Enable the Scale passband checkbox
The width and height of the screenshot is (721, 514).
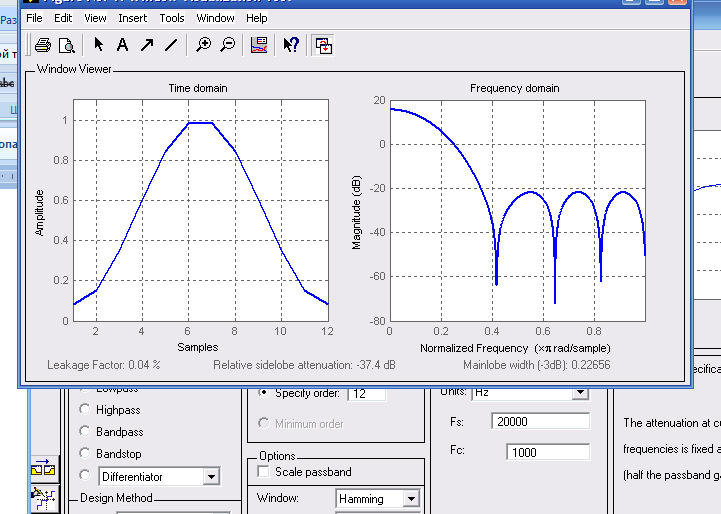[x=263, y=472]
